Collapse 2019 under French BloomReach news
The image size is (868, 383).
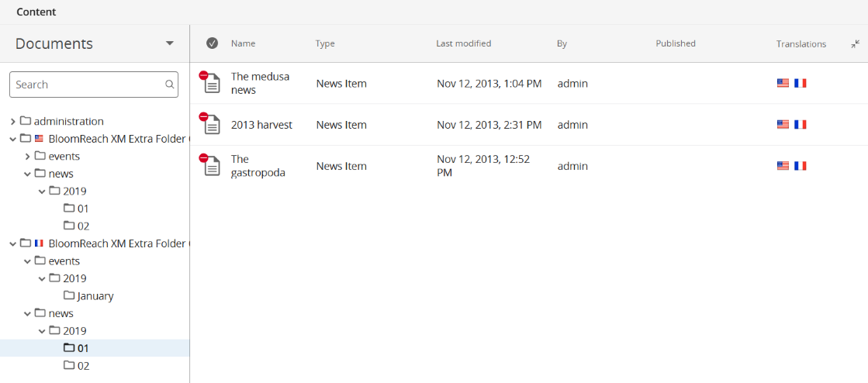click(42, 331)
